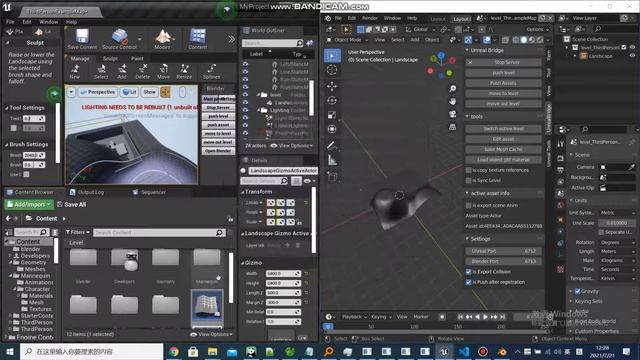
Task: Select Blender's Add Cube tool
Action: click(332, 177)
